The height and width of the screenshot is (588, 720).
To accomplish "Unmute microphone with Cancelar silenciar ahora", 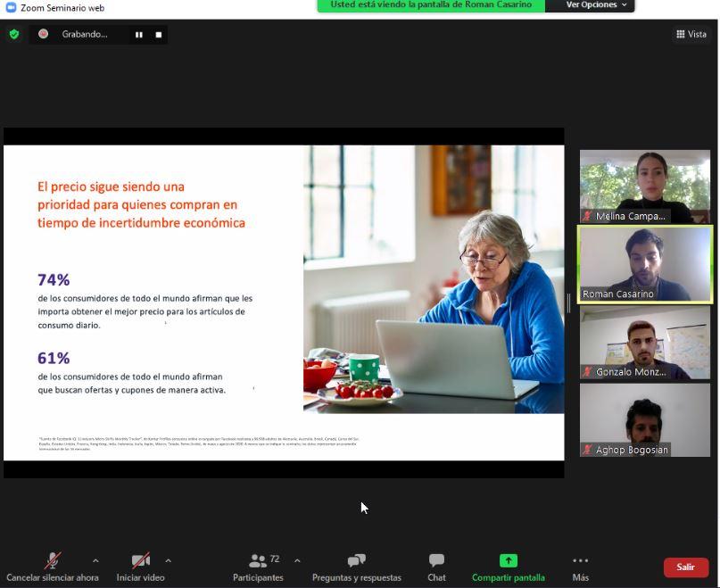I will (x=53, y=561).
